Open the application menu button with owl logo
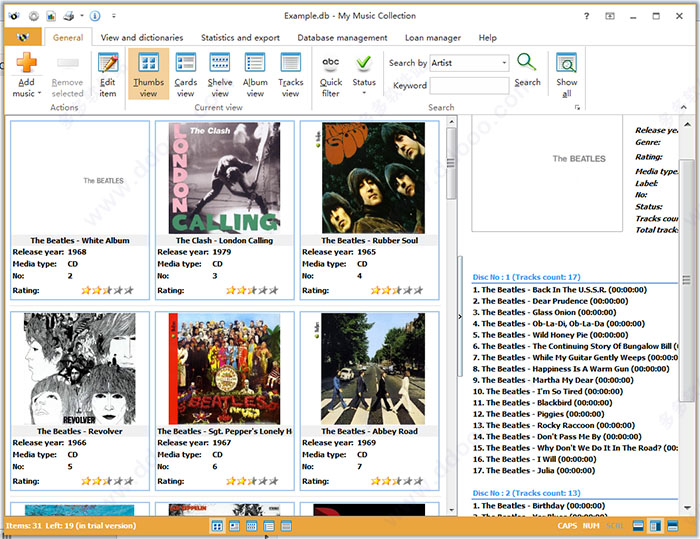The height and width of the screenshot is (539, 700). pos(23,37)
